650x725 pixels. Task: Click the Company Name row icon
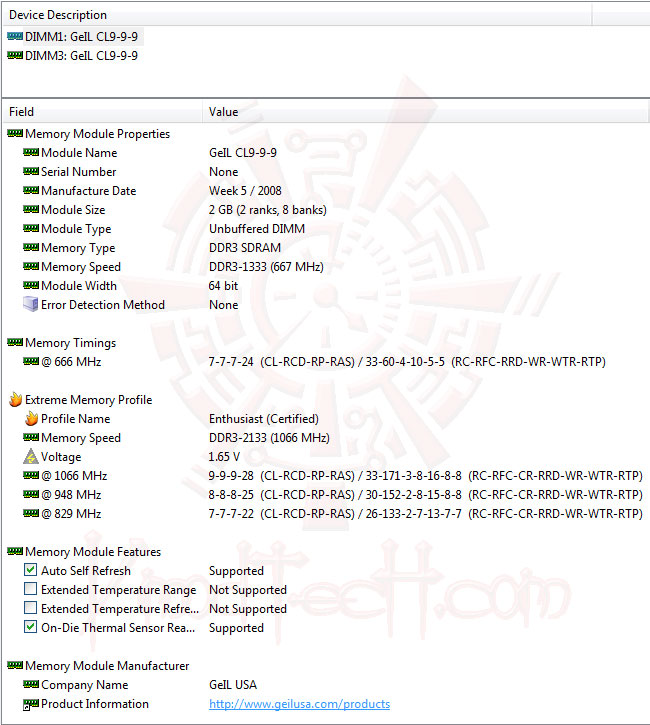coord(31,684)
